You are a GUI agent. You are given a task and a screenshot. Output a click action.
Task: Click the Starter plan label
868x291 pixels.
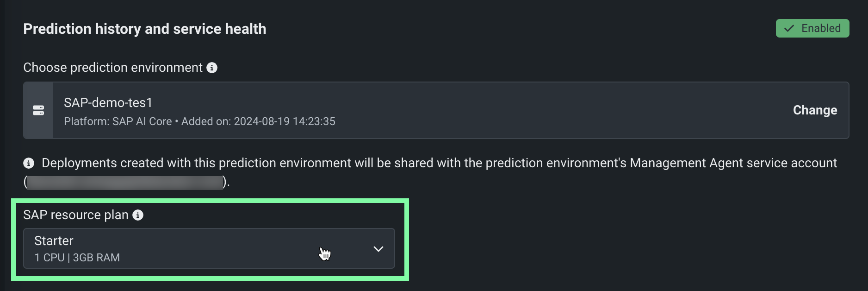coord(54,240)
